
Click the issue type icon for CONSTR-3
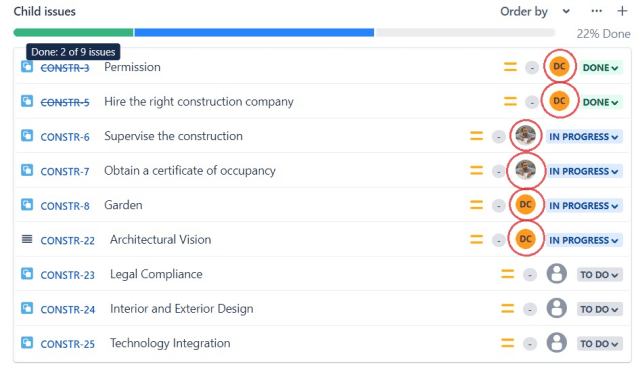pos(27,67)
